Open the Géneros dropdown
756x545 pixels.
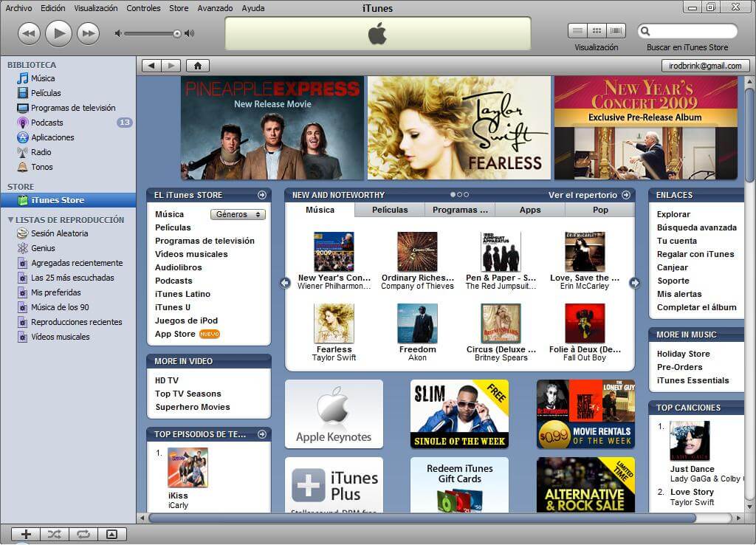(238, 214)
